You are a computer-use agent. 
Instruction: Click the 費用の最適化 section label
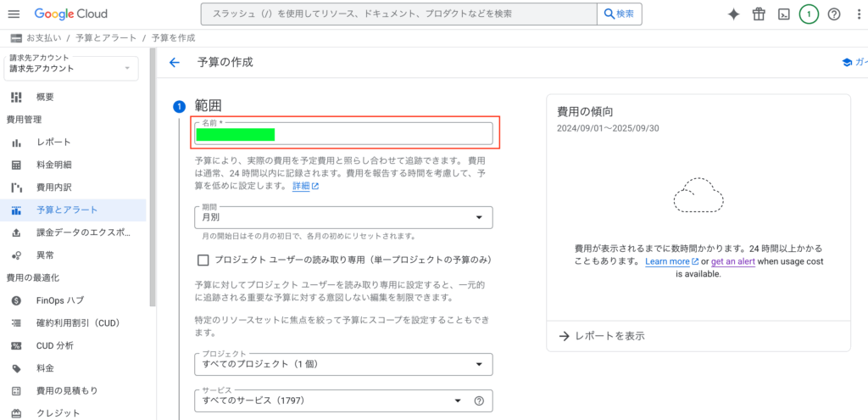tap(33, 277)
